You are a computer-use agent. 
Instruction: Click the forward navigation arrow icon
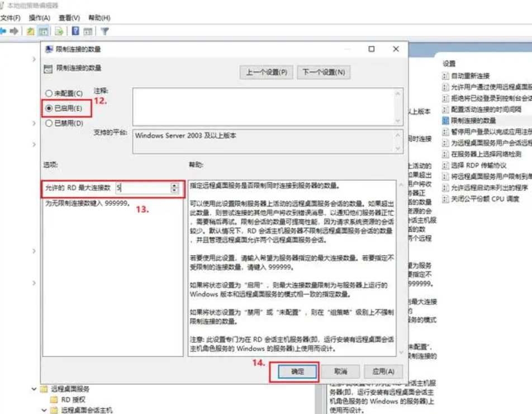click(x=15, y=31)
